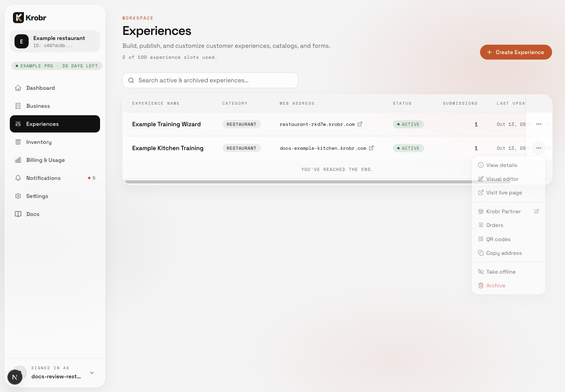Select Take offline
The width and height of the screenshot is (565, 392).
click(508, 272)
